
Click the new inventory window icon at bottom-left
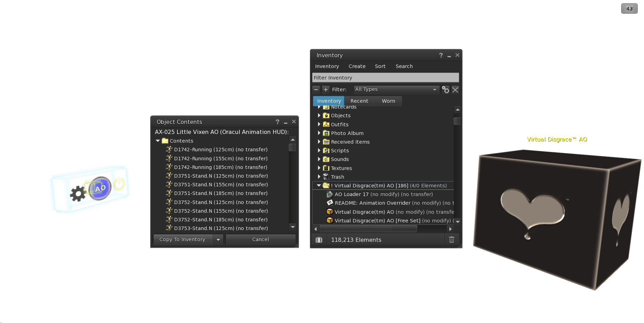click(x=319, y=240)
